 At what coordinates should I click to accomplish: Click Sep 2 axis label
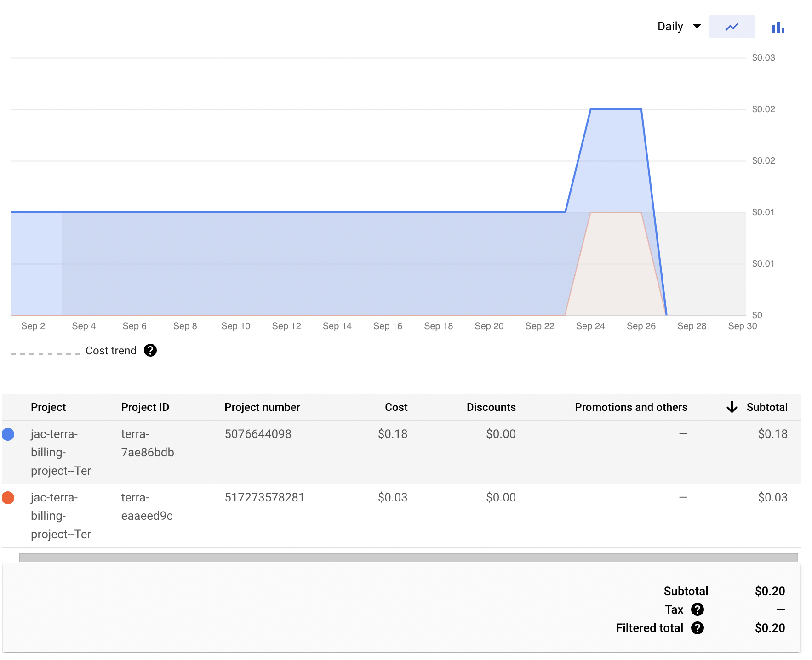point(33,326)
